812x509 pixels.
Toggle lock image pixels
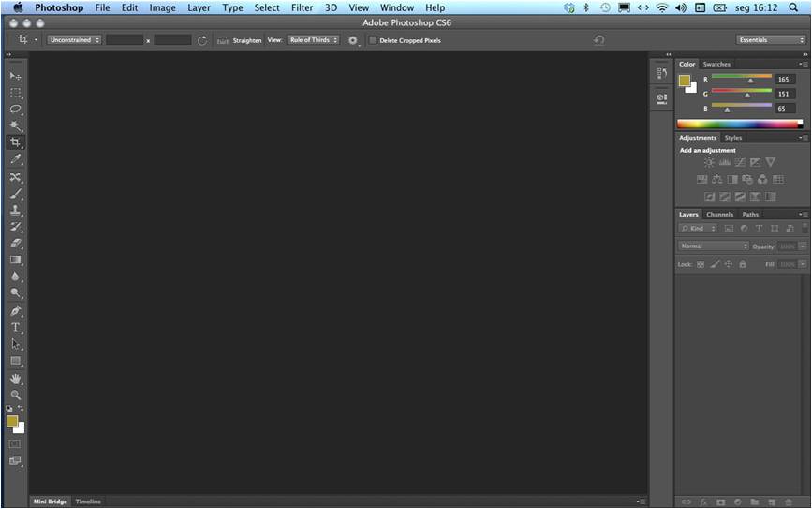point(715,264)
